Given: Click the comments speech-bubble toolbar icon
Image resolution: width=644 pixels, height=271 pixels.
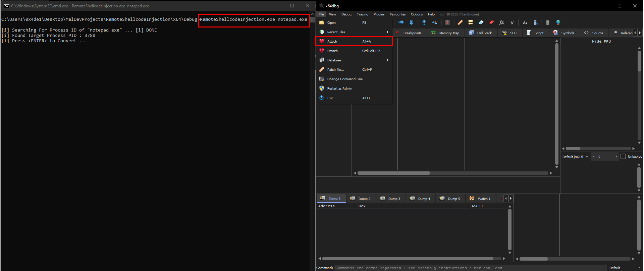Looking at the screenshot, I should pyautogui.click(x=471, y=22).
